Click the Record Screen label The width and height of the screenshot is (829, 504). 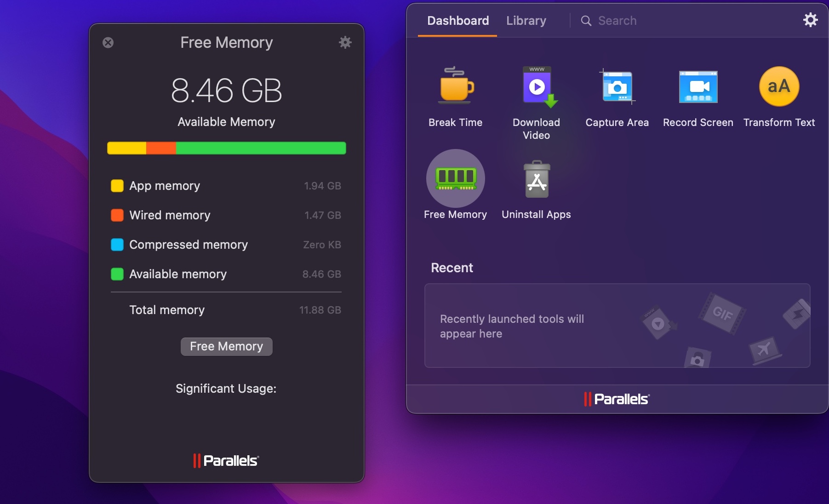pyautogui.click(x=698, y=122)
